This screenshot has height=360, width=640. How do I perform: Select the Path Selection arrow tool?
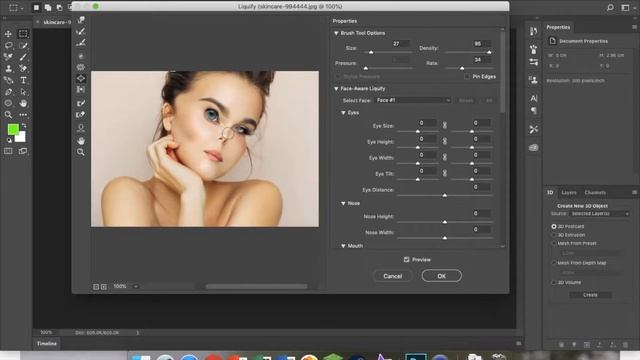[23, 92]
